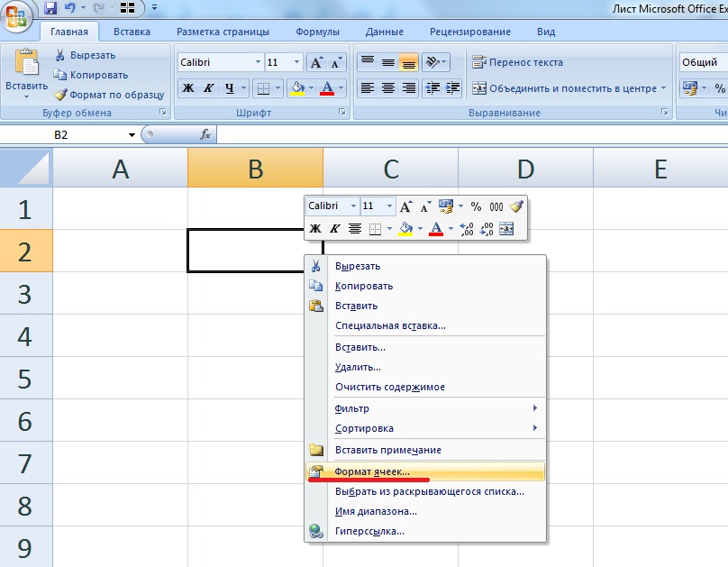Expand merge and center dropdown arrow
Image resolution: width=728 pixels, height=567 pixels.
[x=663, y=87]
